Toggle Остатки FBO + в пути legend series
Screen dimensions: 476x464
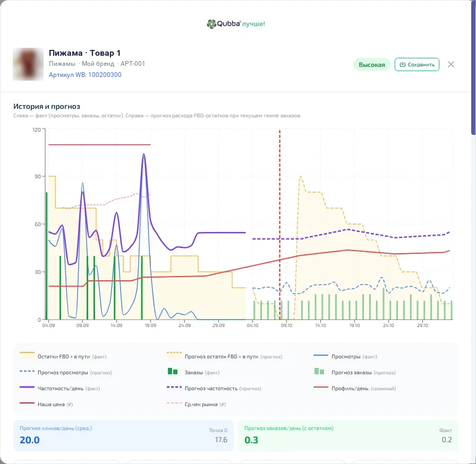point(63,357)
